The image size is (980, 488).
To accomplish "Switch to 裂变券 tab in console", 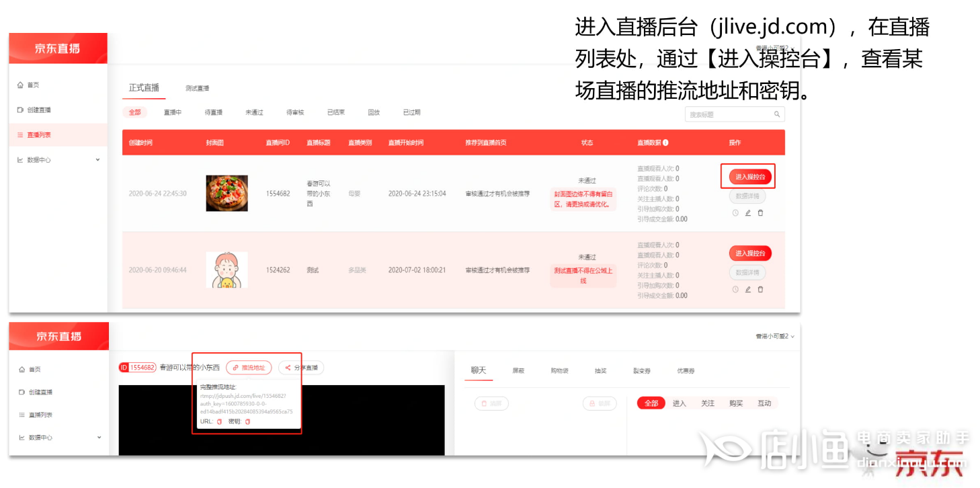I will pos(642,371).
